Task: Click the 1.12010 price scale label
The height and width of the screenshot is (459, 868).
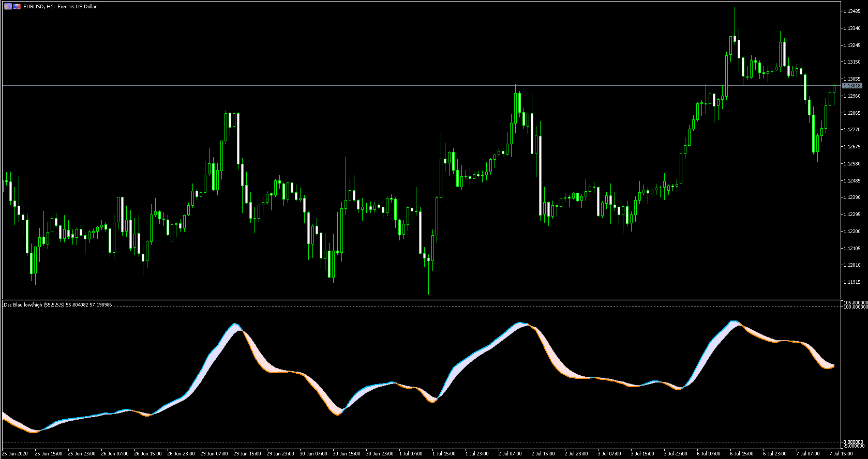Action: pos(852,265)
